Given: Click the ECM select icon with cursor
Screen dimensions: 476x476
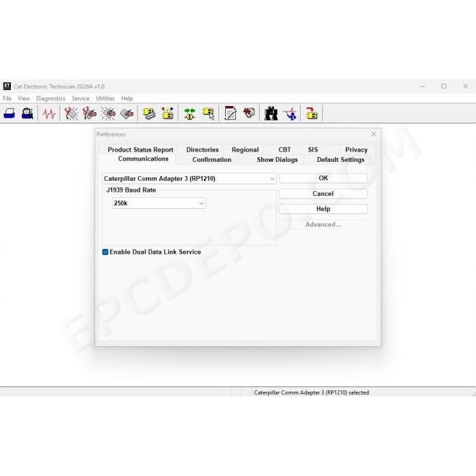Looking at the screenshot, I should [x=209, y=114].
